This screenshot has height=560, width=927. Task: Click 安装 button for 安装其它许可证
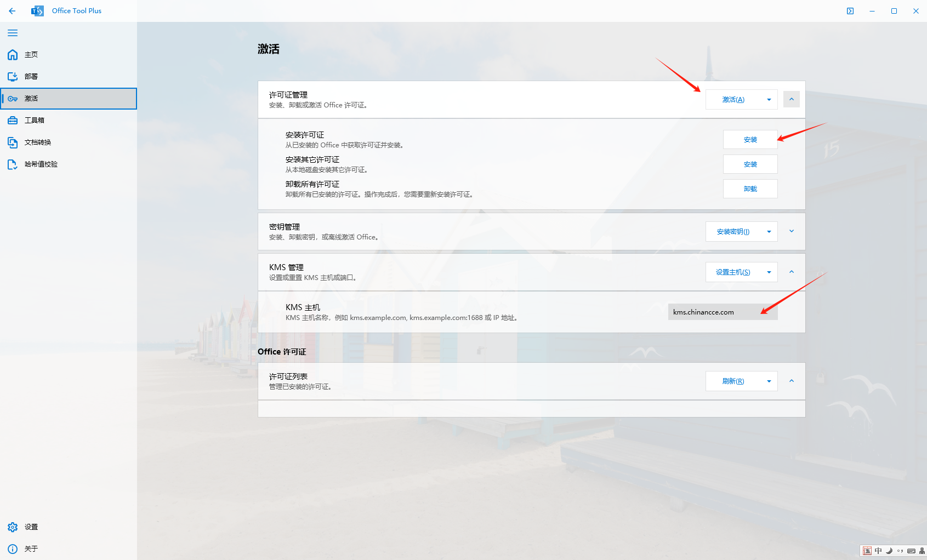click(x=750, y=164)
